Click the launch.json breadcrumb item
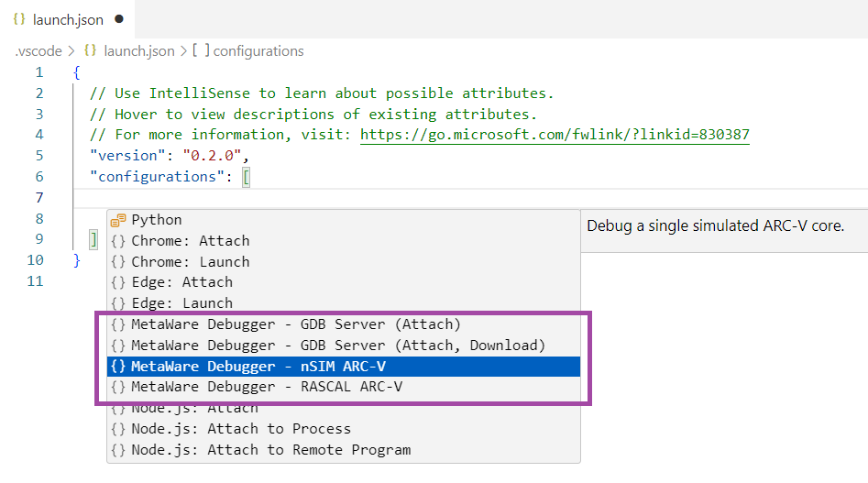 139,51
